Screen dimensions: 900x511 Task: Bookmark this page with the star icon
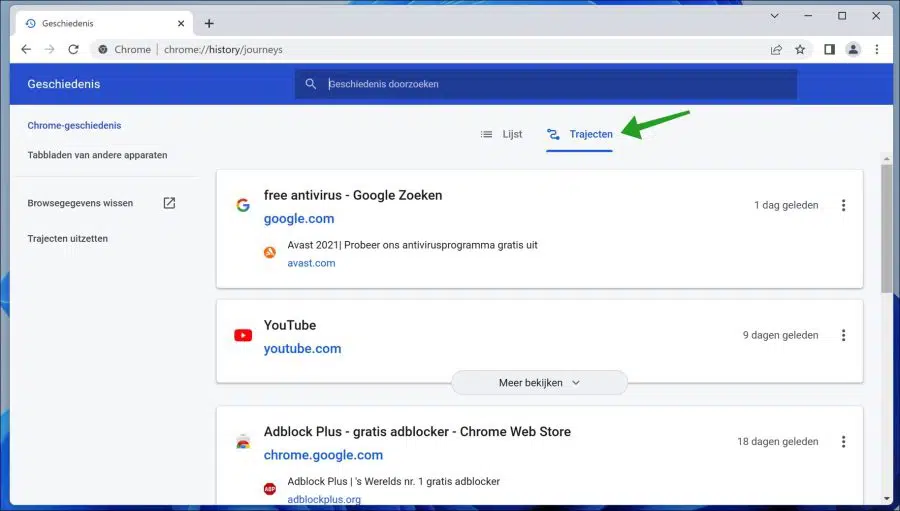click(x=800, y=50)
